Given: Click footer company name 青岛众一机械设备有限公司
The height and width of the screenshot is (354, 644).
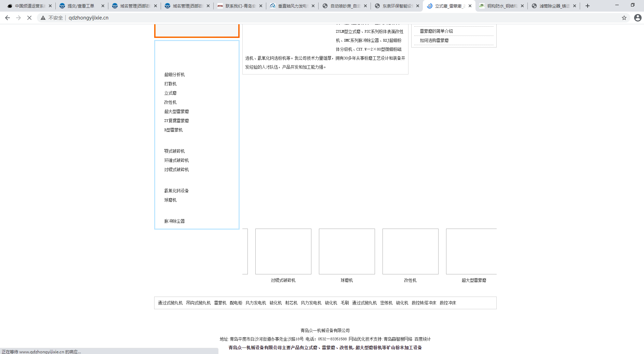Looking at the screenshot, I should click(325, 330).
